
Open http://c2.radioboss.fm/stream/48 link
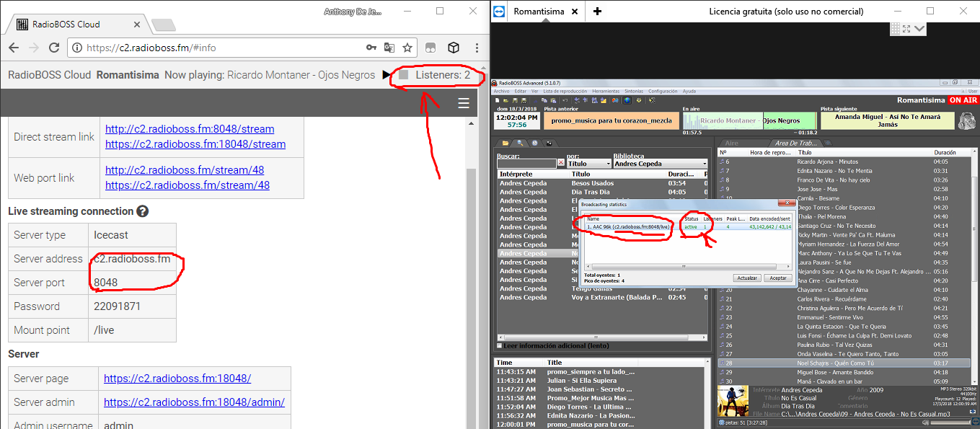pyautogui.click(x=185, y=170)
